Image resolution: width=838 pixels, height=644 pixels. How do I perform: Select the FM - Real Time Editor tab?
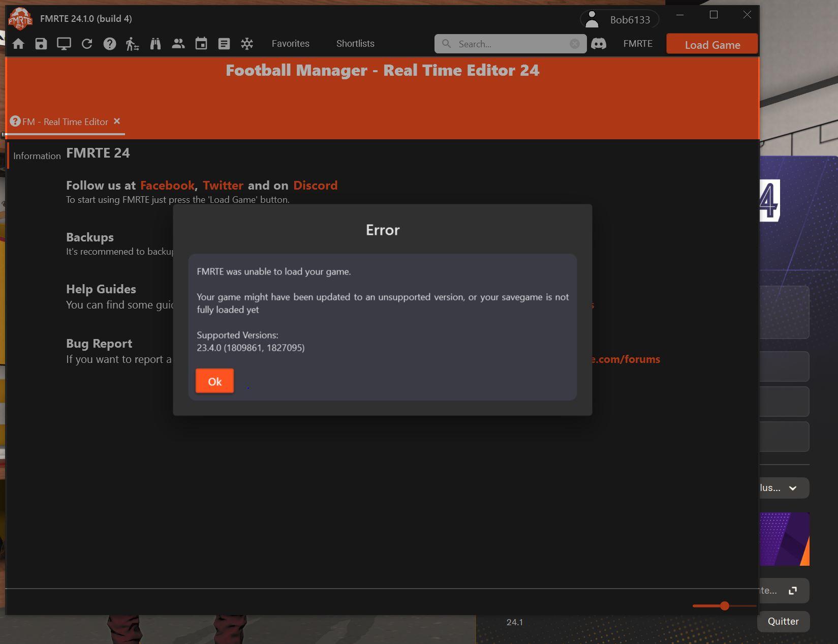[x=65, y=122]
